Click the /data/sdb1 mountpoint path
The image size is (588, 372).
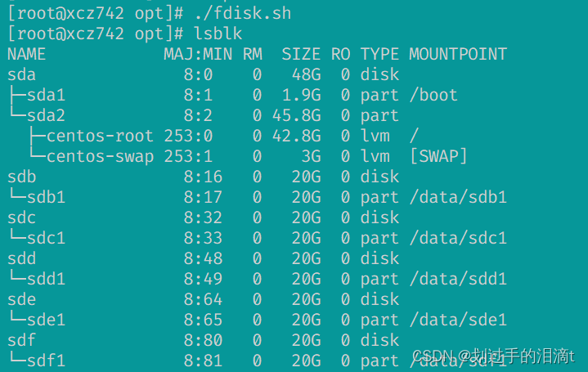tap(458, 197)
